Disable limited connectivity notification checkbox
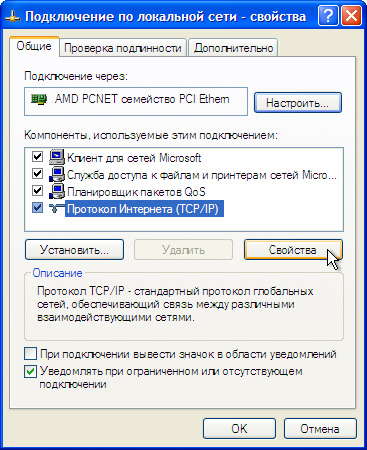367x450 pixels. point(30,371)
